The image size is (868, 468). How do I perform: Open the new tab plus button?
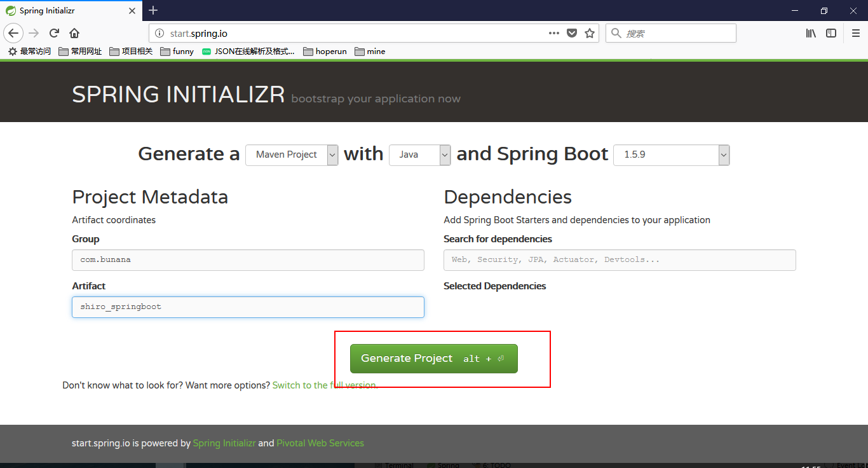[153, 10]
